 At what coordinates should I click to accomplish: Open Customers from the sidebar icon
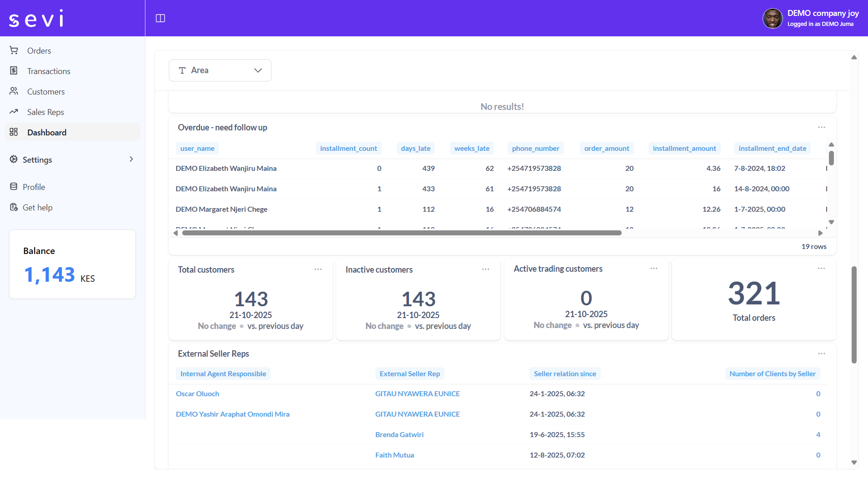14,91
